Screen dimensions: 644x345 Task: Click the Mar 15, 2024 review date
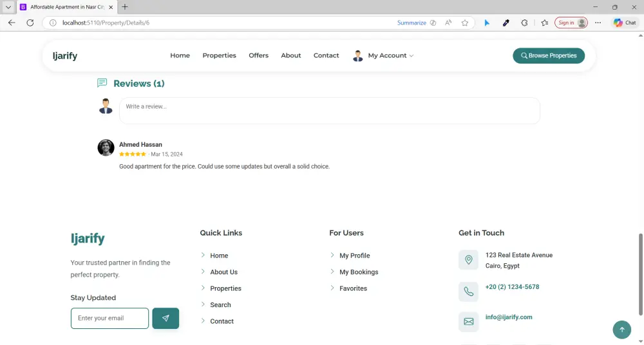pyautogui.click(x=167, y=154)
